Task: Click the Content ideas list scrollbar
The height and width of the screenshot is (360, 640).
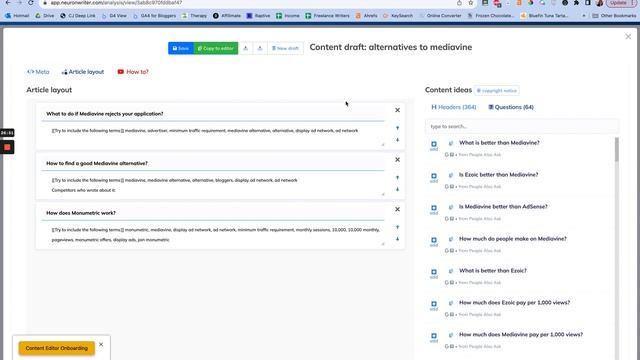Action: [616, 149]
